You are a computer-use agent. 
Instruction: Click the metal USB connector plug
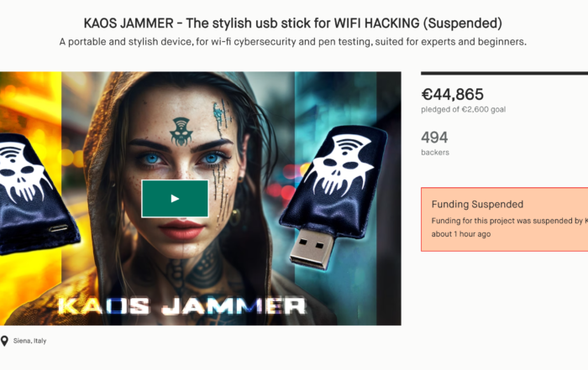[x=312, y=248]
